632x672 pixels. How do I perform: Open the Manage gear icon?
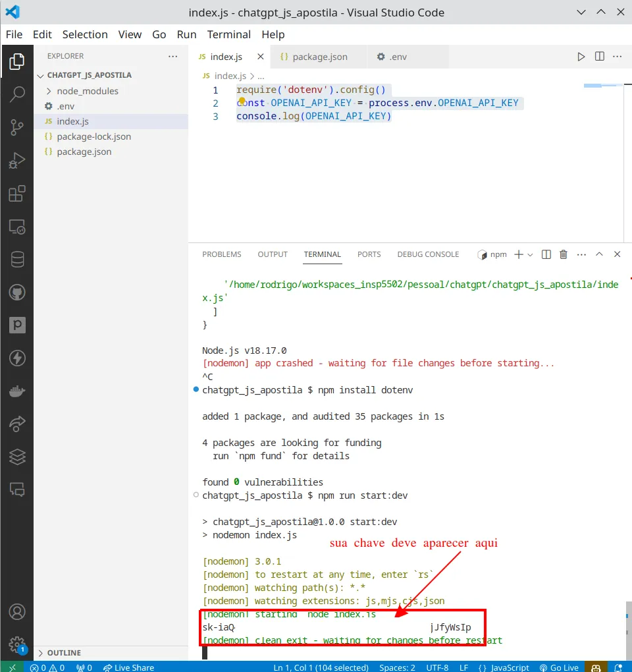pos(16,644)
